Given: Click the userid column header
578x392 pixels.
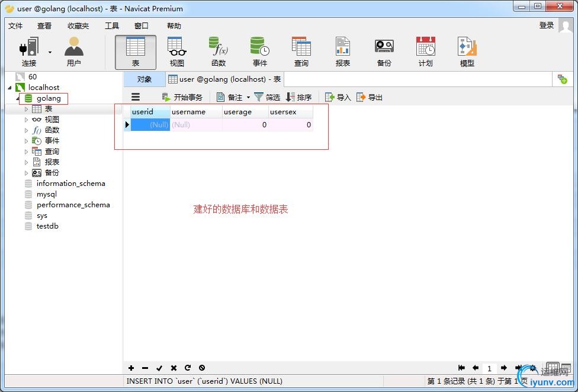Looking at the screenshot, I should [150, 112].
